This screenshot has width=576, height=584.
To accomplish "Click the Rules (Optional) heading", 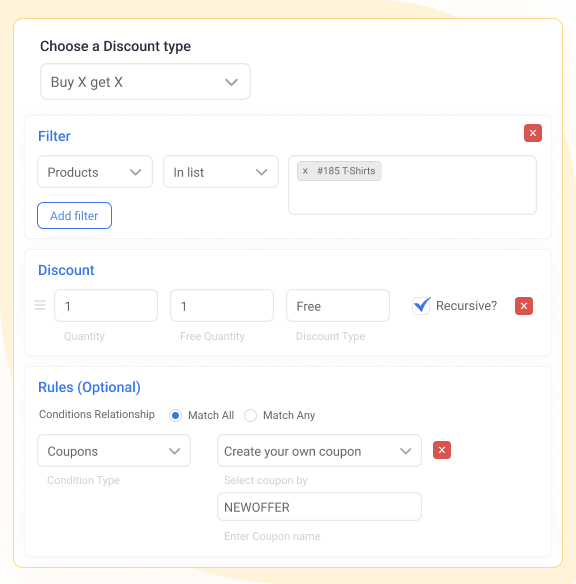I will click(x=89, y=387).
